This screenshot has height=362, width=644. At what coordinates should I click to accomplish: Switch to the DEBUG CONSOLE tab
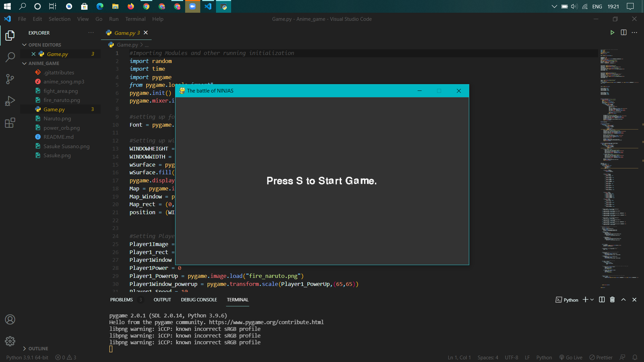coord(199,300)
